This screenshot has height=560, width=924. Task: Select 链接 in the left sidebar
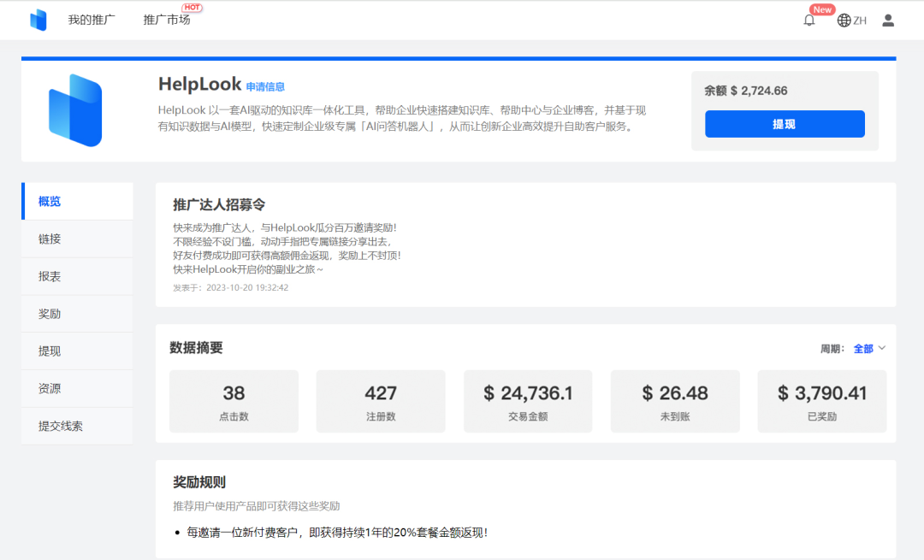(77, 239)
